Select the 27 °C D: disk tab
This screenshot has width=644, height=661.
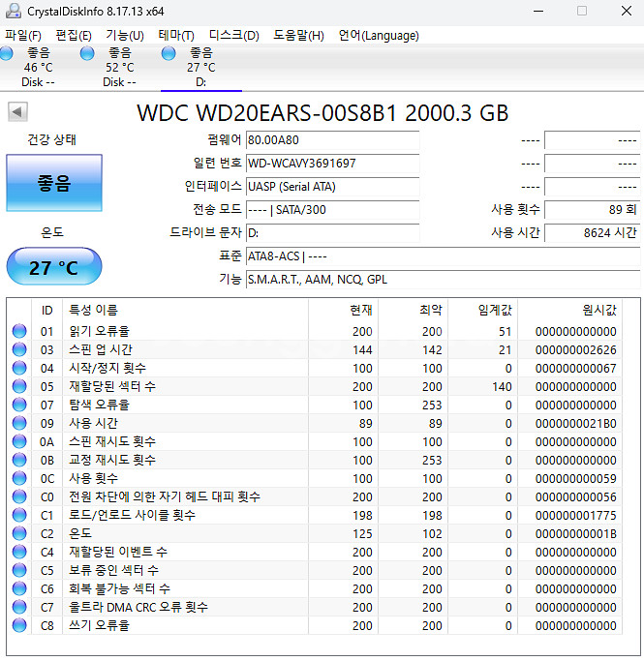(201, 68)
